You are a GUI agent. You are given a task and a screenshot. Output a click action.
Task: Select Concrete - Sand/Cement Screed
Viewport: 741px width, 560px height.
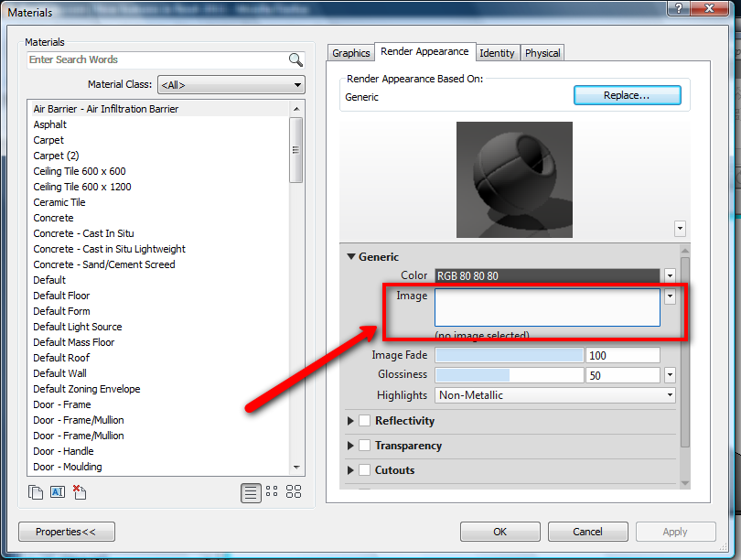104,264
